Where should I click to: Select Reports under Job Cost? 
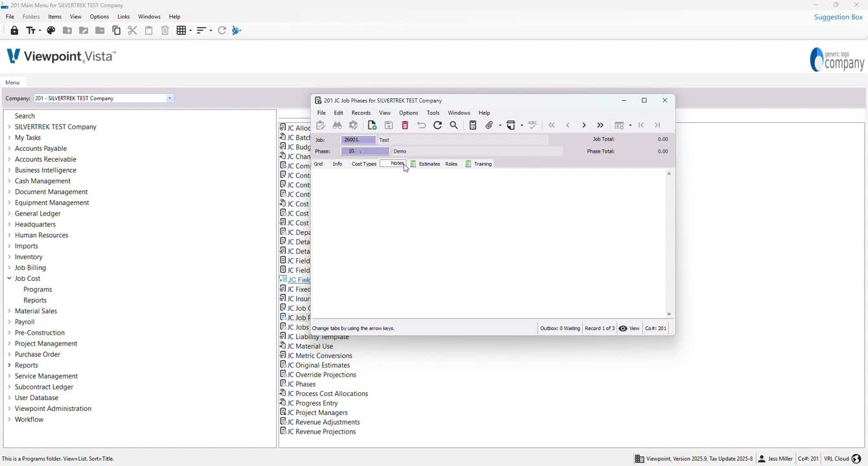point(35,300)
